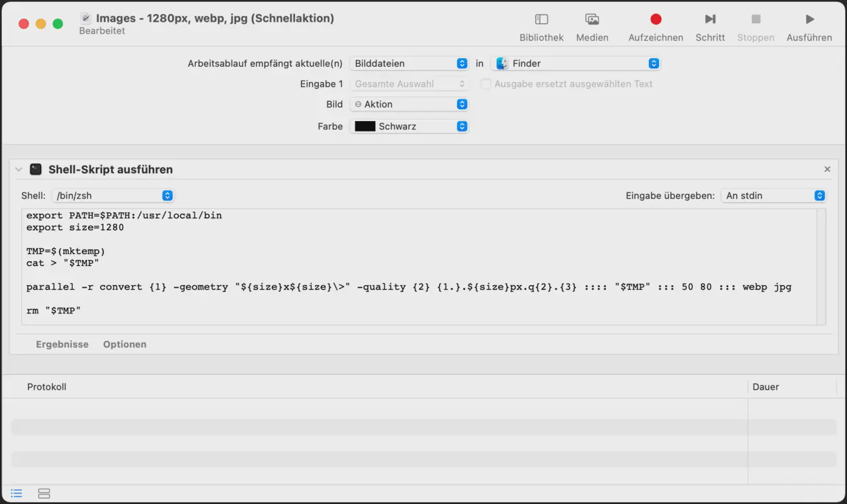Click the 'export size=1280' script line
Image resolution: width=847 pixels, height=504 pixels.
(75, 228)
